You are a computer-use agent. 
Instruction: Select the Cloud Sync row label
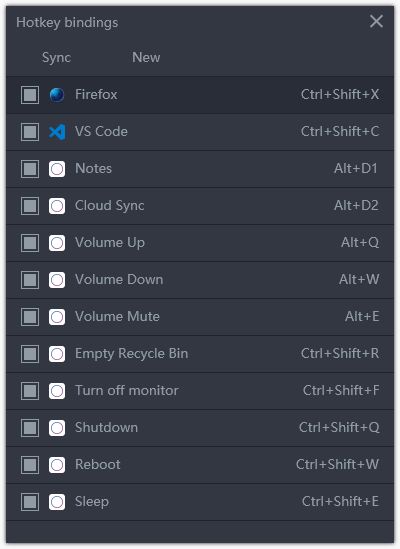(x=110, y=206)
